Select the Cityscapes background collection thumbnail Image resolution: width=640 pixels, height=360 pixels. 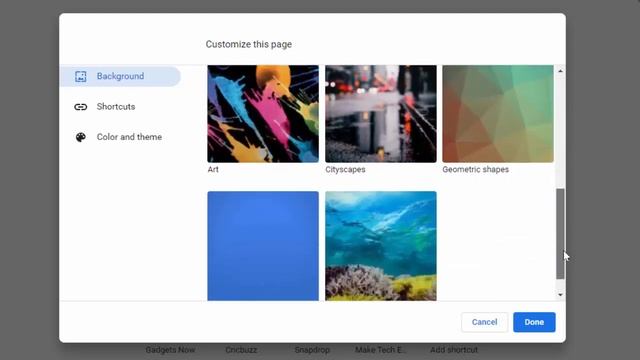(381, 114)
